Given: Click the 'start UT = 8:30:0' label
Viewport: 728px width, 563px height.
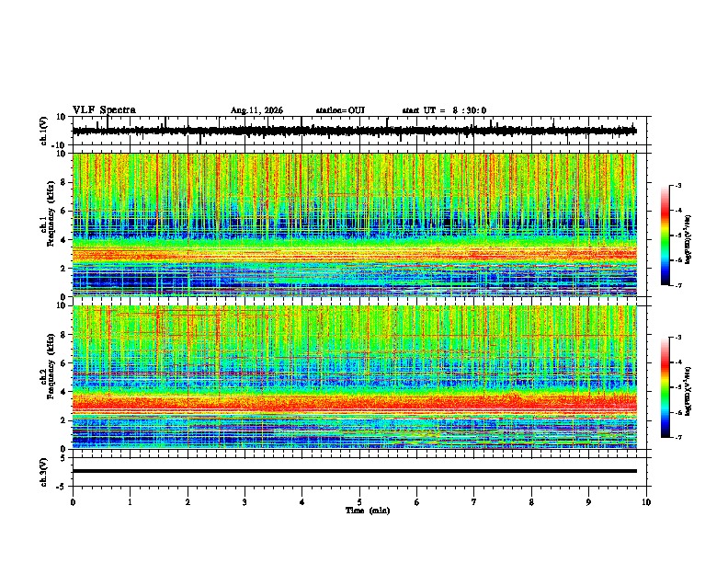Looking at the screenshot, I should [x=444, y=110].
